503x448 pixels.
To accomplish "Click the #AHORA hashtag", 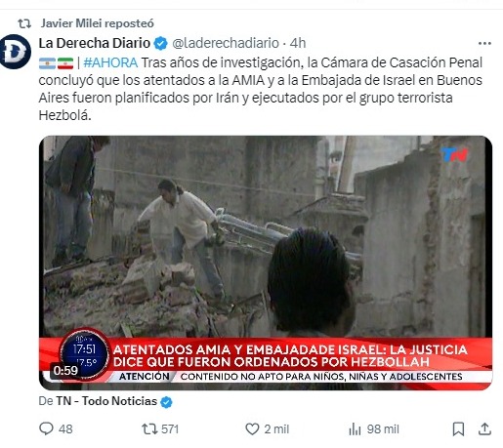I will (110, 62).
